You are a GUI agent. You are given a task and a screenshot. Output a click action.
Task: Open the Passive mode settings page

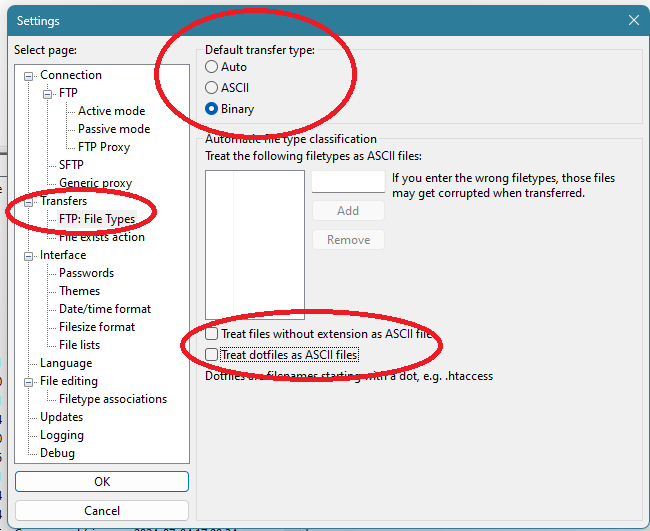point(114,129)
